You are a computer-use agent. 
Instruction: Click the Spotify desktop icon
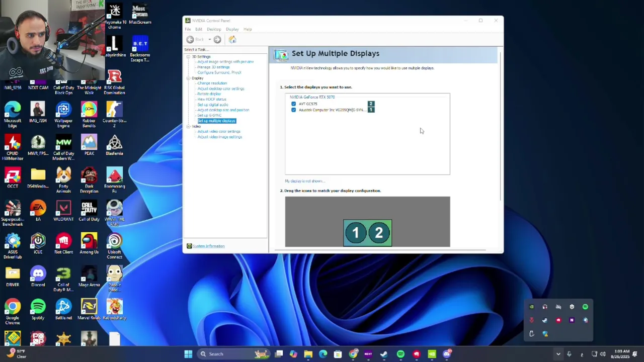point(38,309)
